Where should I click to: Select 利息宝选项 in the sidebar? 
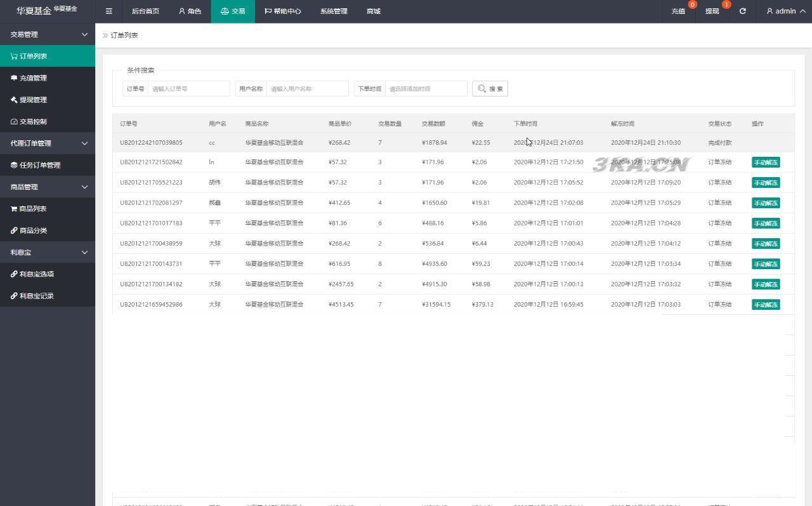click(x=48, y=274)
